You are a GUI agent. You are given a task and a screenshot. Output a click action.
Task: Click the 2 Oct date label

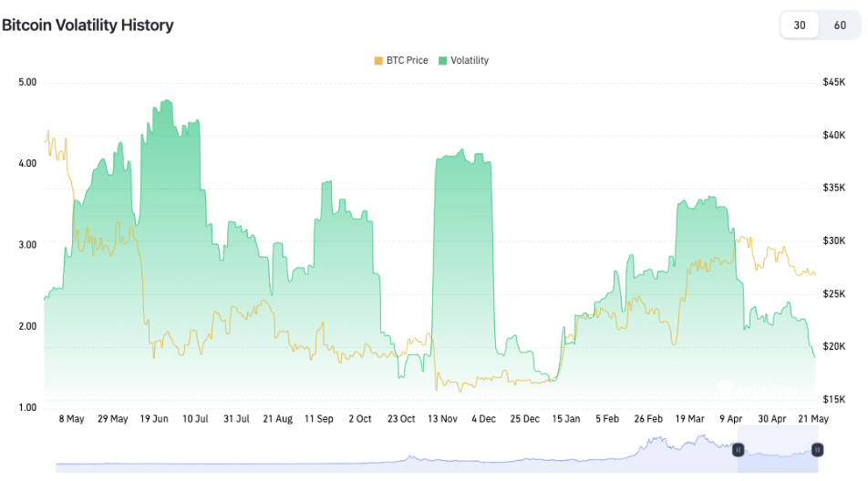(360, 418)
